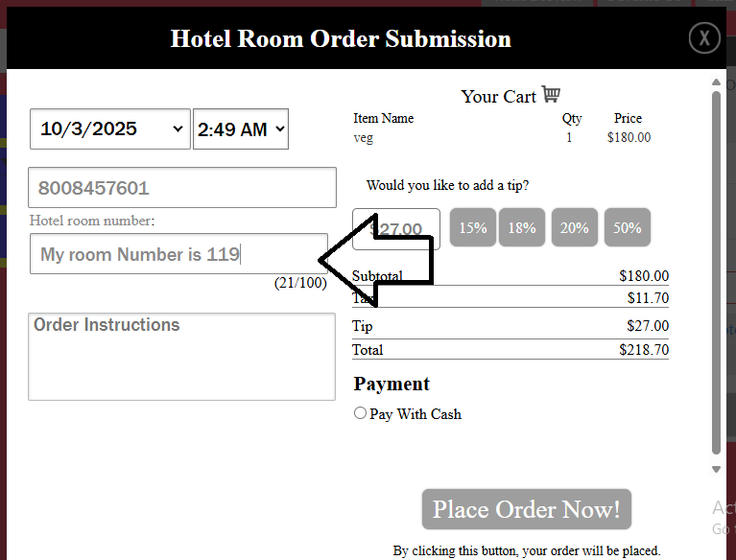Viewport: 736px width, 560px height.
Task: Edit the custom tip amount field
Action: click(x=396, y=229)
